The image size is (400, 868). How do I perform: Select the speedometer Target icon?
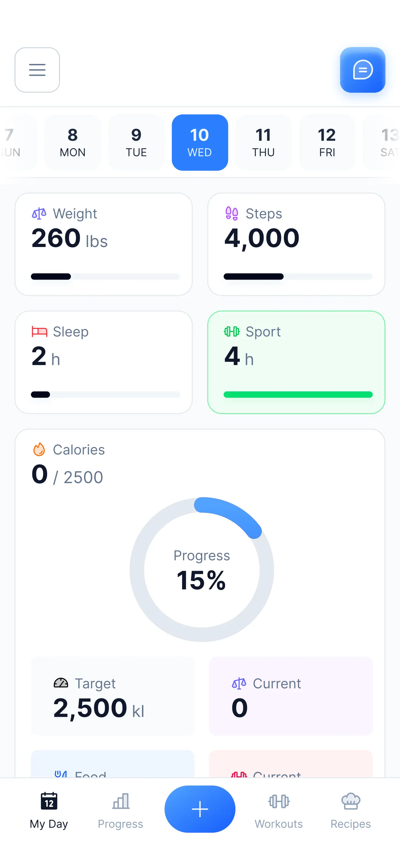click(x=61, y=683)
